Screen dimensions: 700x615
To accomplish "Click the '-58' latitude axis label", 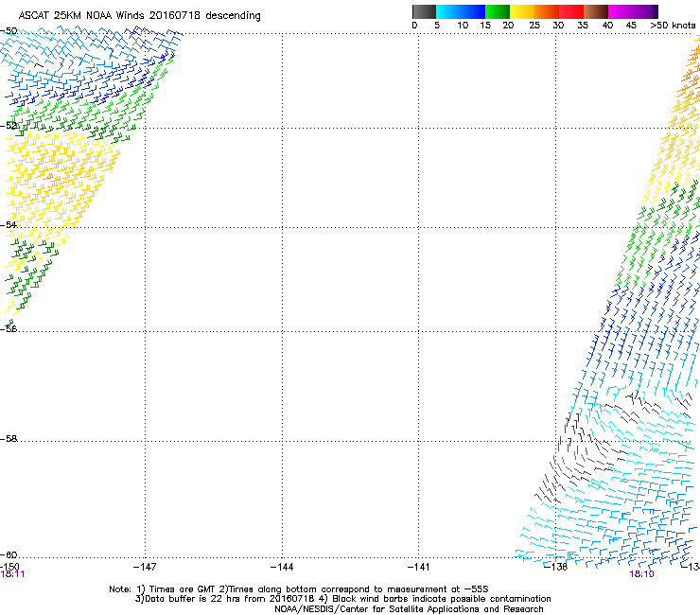I will pos(9,439).
